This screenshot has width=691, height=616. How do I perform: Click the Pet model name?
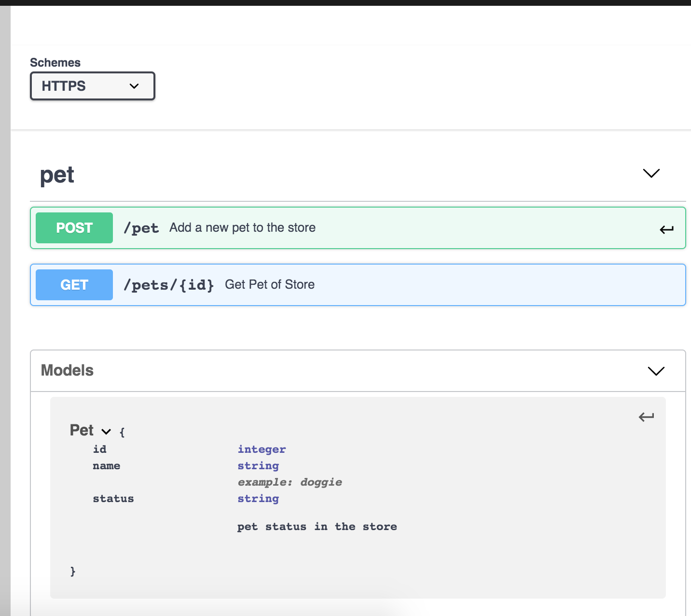(82, 430)
